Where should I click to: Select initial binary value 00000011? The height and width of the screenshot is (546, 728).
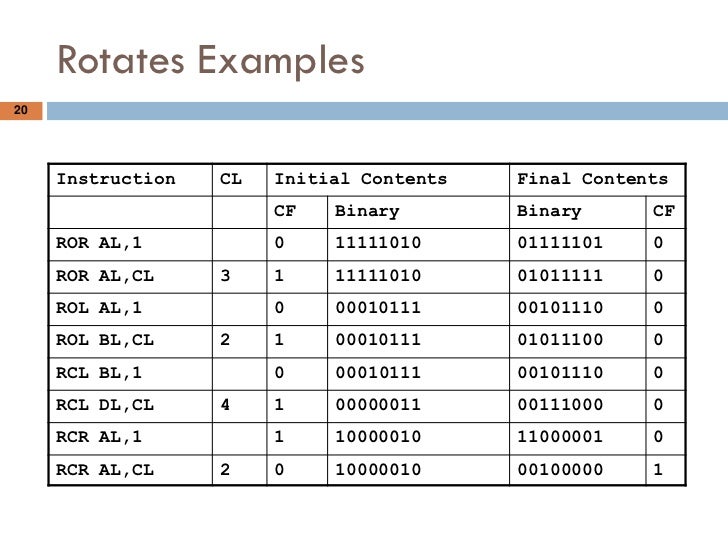pos(378,405)
